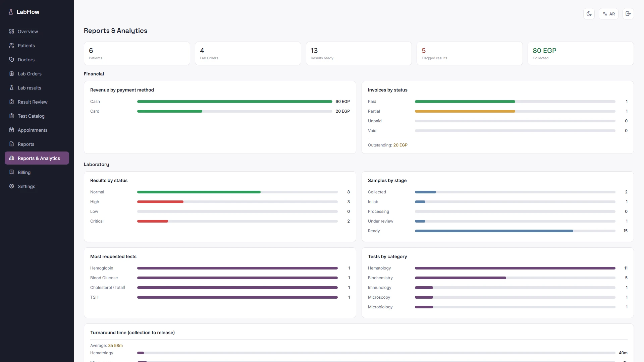Click the Ready samples stage bar
This screenshot has height=362, width=644.
click(494, 231)
